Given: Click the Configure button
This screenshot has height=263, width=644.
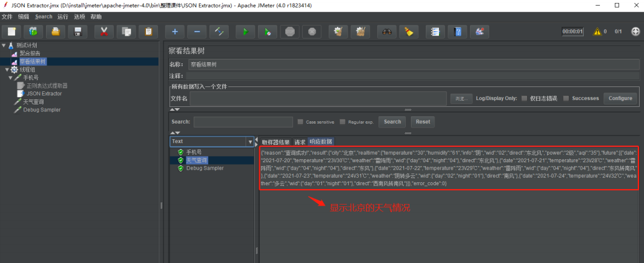Looking at the screenshot, I should pyautogui.click(x=620, y=99).
